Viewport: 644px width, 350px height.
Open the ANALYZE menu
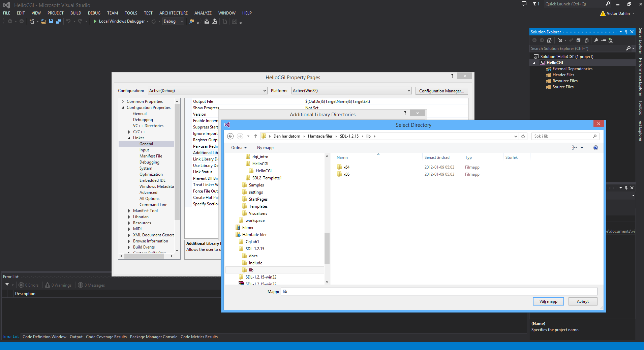(x=203, y=13)
